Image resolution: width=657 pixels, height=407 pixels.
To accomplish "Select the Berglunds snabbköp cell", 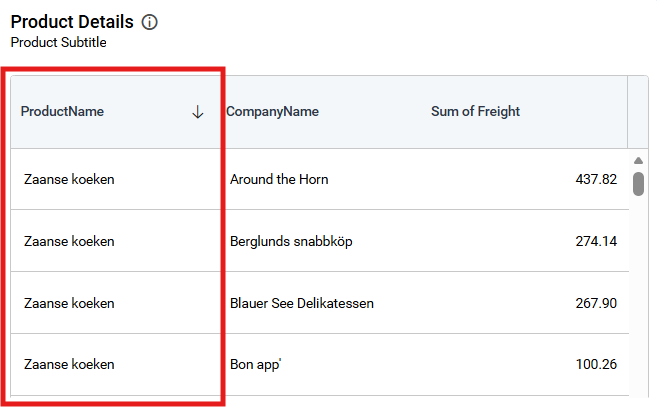I will [x=291, y=242].
